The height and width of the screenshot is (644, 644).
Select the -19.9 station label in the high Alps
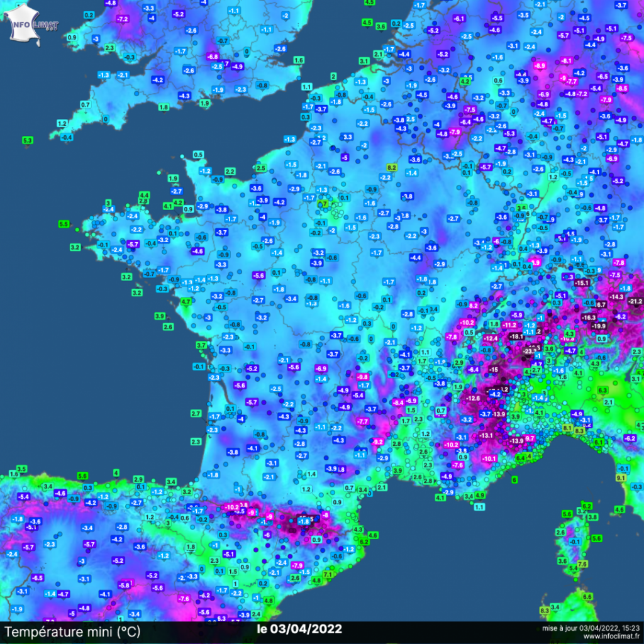coord(598,326)
